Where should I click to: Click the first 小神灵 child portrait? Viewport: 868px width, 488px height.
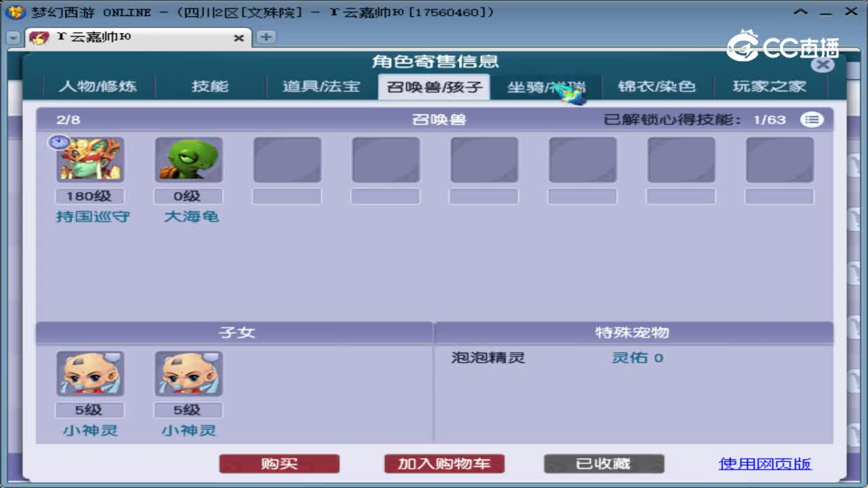click(90, 373)
